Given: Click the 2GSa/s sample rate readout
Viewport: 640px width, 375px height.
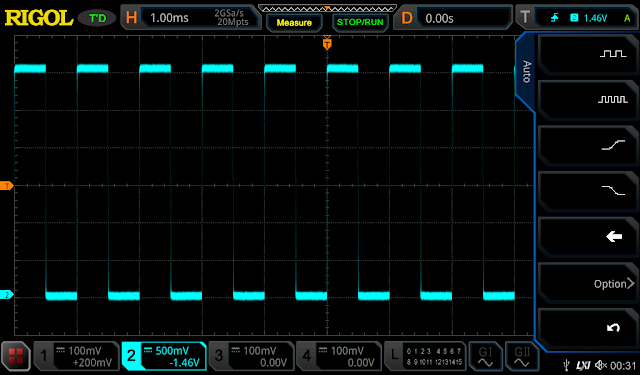Looking at the screenshot, I should (x=229, y=13).
